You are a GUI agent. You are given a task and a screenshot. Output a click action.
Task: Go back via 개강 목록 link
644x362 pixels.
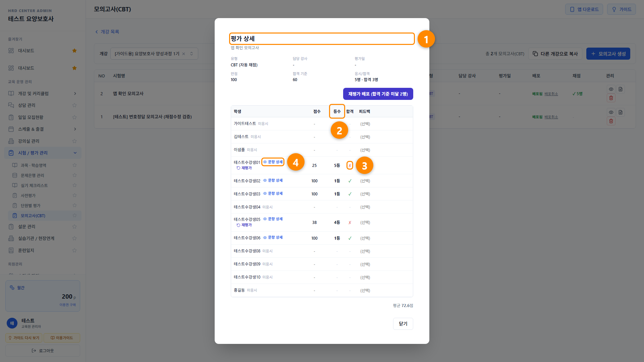tap(107, 32)
